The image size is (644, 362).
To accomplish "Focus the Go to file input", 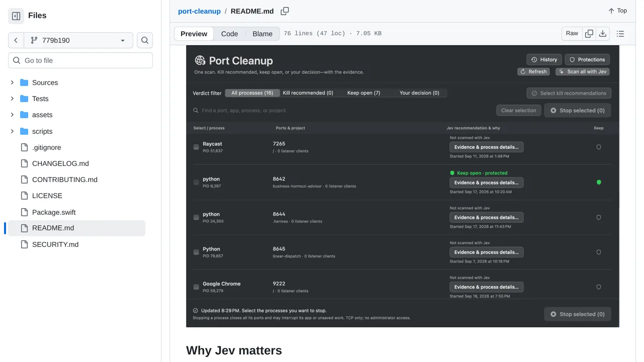I will (80, 60).
